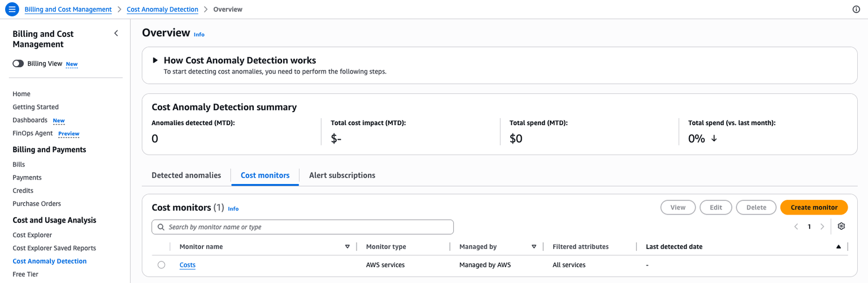Click 'Managed by AWS' cell

(x=485, y=265)
